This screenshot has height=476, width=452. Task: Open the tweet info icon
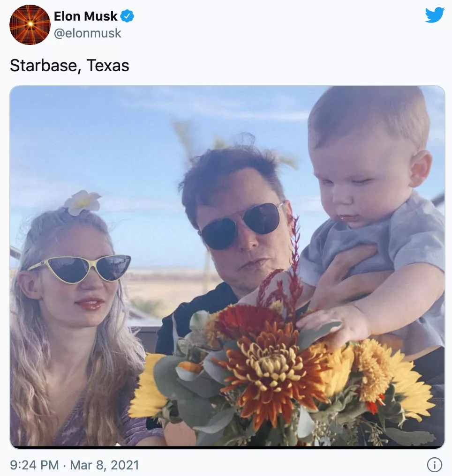[x=435, y=464]
